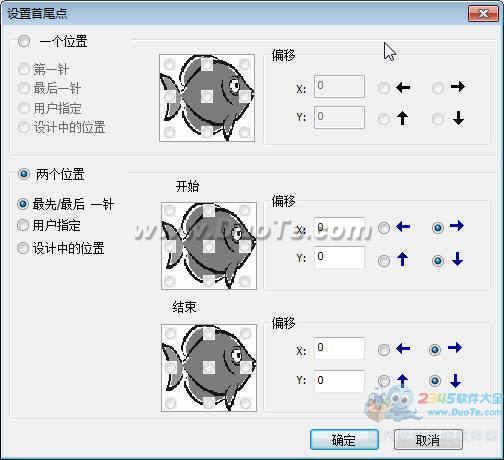The height and width of the screenshot is (460, 504).
Task: Select bottom-left anchor on the top fish preview
Action: (170, 132)
